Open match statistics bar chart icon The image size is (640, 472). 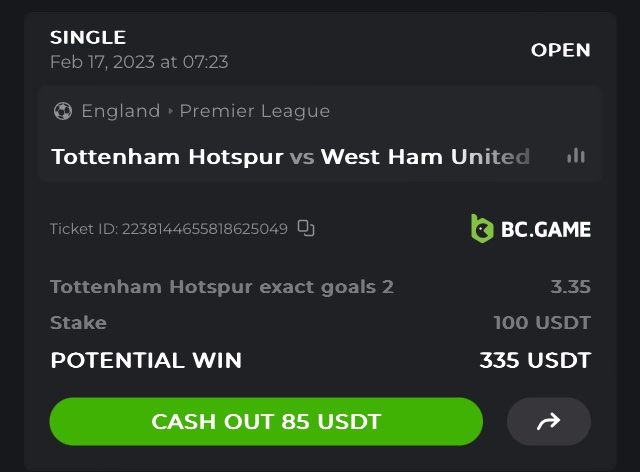pos(575,156)
